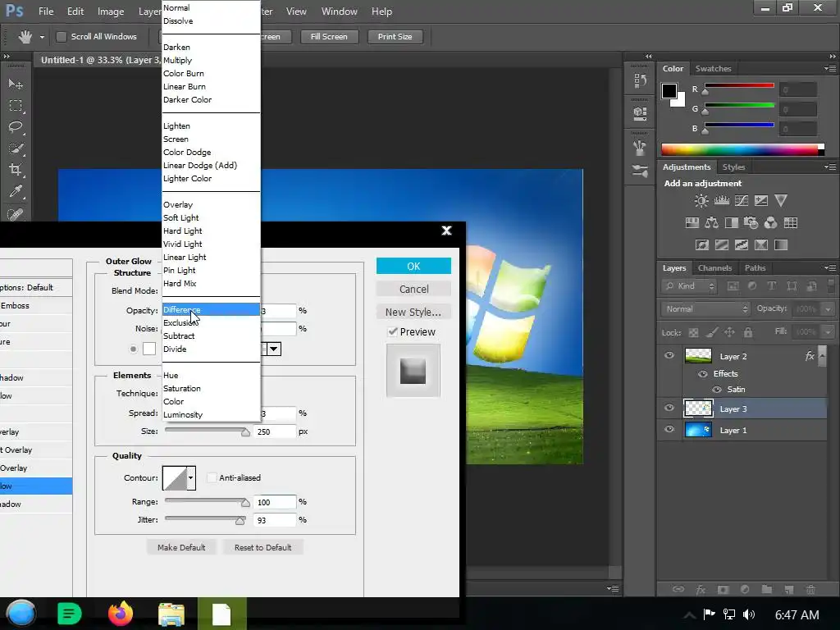The height and width of the screenshot is (630, 840).
Task: Select the Lasso tool
Action: pyautogui.click(x=16, y=127)
